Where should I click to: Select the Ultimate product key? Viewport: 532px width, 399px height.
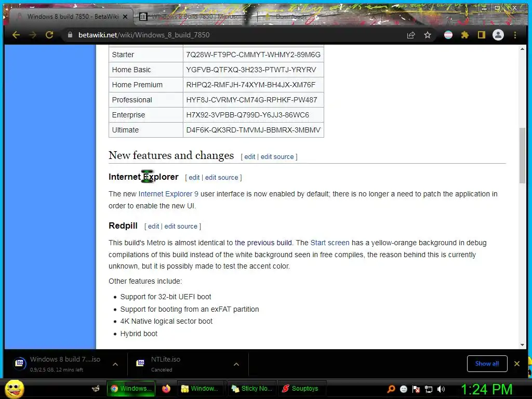click(253, 130)
